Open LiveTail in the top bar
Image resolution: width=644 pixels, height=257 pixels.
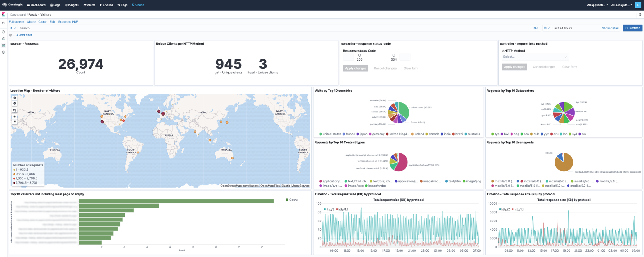pos(106,5)
